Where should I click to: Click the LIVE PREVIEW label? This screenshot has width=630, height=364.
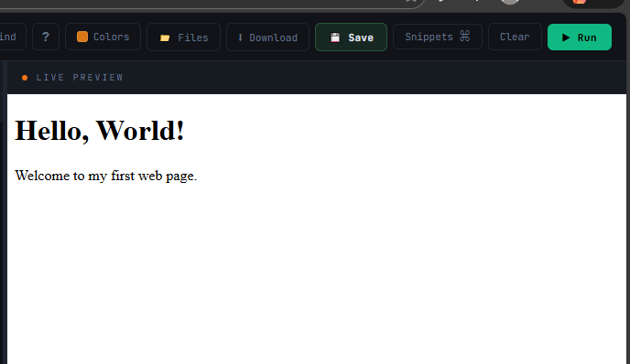pyautogui.click(x=80, y=77)
